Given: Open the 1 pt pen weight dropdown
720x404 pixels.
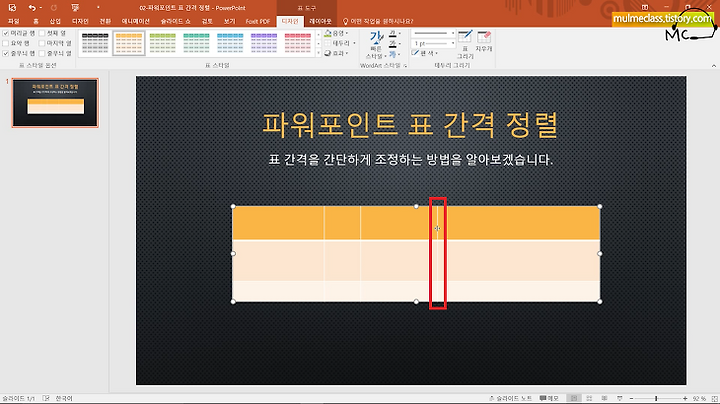Looking at the screenshot, I should point(433,43).
